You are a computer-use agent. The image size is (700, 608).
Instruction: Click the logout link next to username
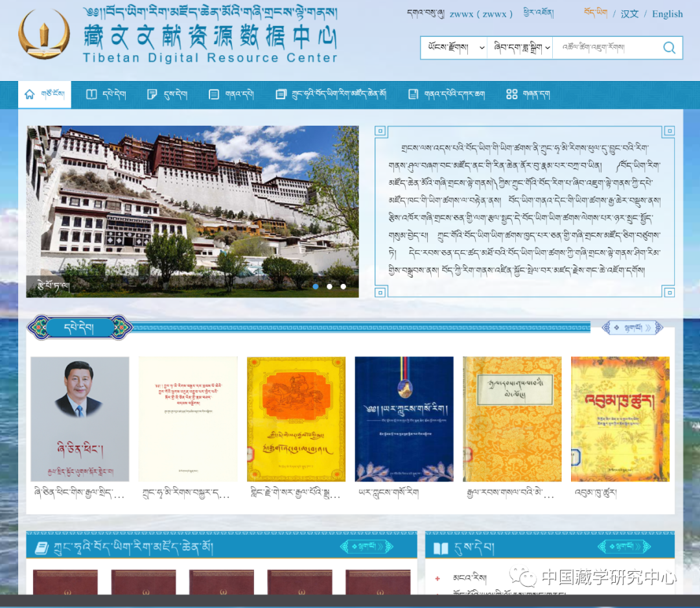pyautogui.click(x=537, y=14)
